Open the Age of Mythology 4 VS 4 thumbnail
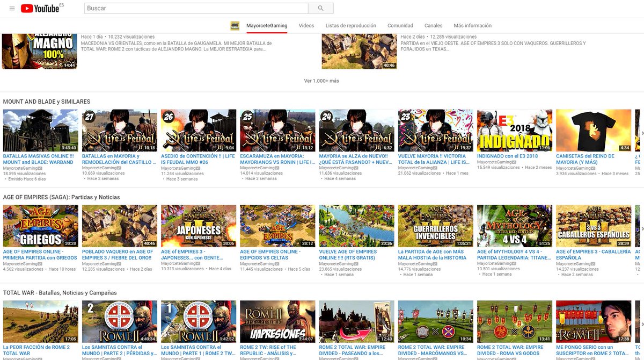This screenshot has width=644, height=360. tap(515, 226)
